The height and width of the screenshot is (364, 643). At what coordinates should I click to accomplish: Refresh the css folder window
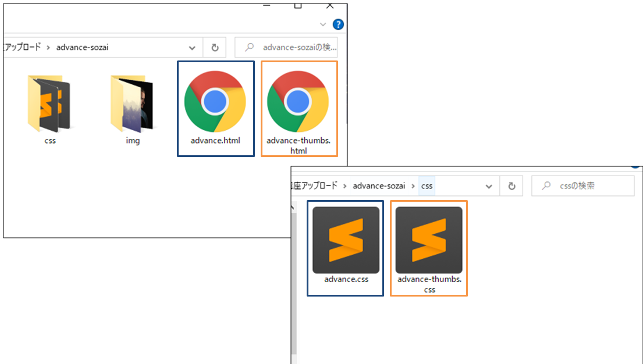point(511,186)
